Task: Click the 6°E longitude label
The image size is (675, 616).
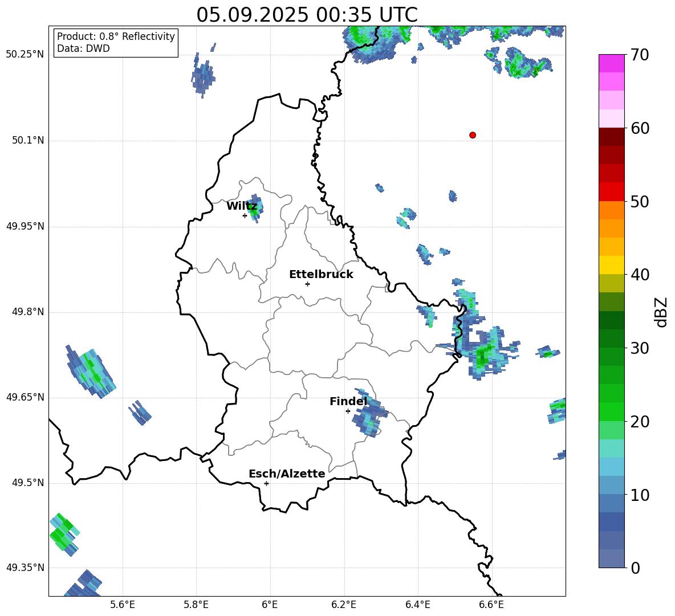Action: 270,605
